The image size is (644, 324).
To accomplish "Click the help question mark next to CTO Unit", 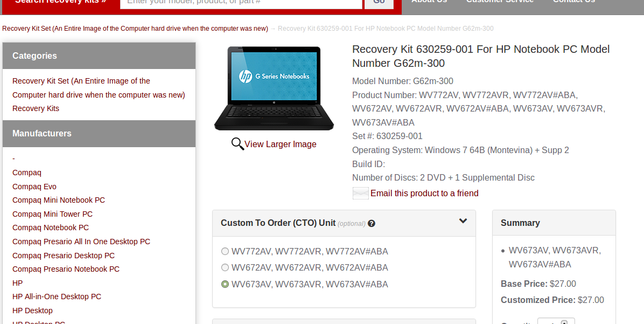I will [x=372, y=224].
